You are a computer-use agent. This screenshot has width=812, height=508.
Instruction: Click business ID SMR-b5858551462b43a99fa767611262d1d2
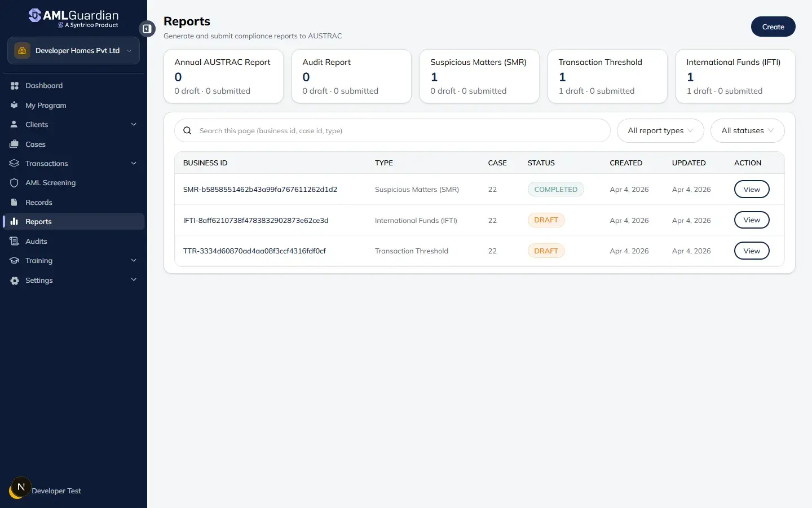point(260,190)
